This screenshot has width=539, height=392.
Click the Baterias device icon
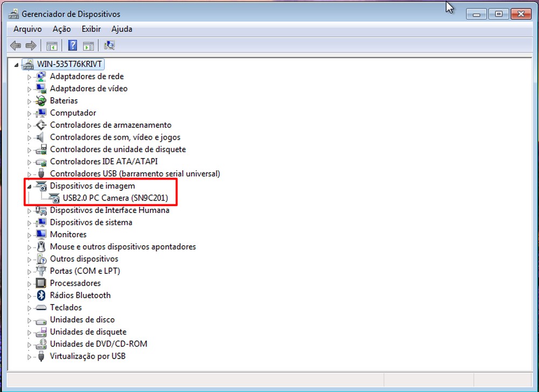40,100
